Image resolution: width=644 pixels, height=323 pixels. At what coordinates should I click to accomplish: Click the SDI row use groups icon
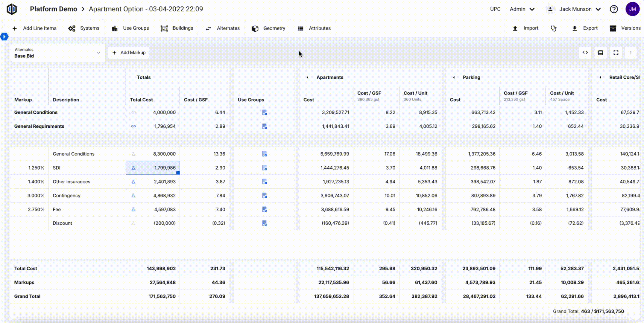tap(264, 168)
